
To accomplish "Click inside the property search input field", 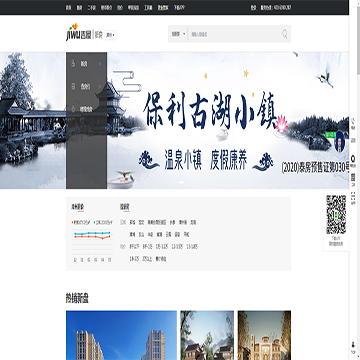I will 234,34.
